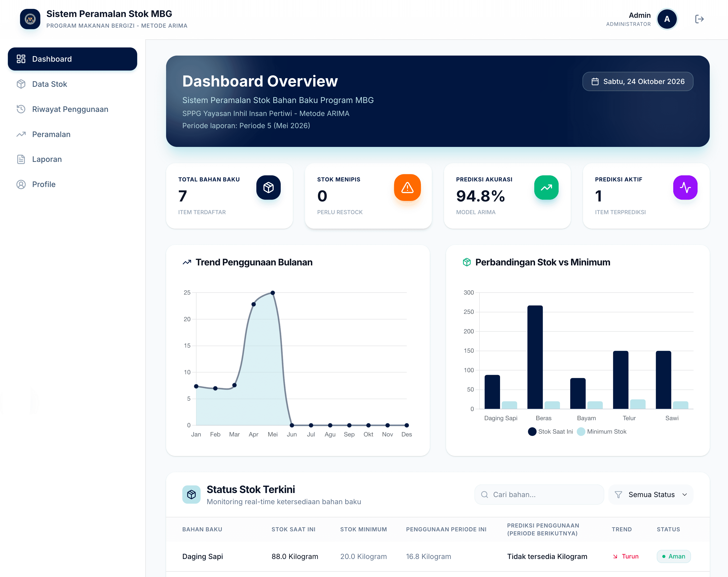Click the calendar icon beside Sabtu, 24 Oktober 2026
The image size is (728, 577).
coord(595,81)
